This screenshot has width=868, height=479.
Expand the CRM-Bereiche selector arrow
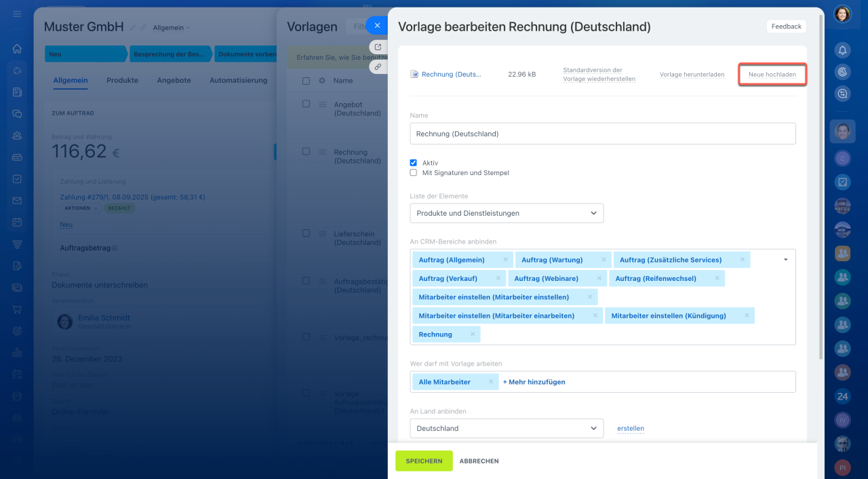(x=785, y=259)
